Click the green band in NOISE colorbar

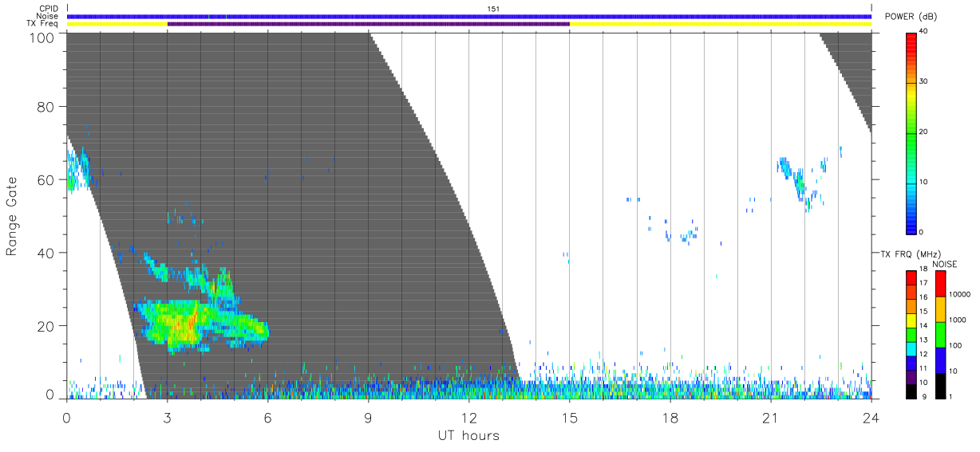(940, 334)
